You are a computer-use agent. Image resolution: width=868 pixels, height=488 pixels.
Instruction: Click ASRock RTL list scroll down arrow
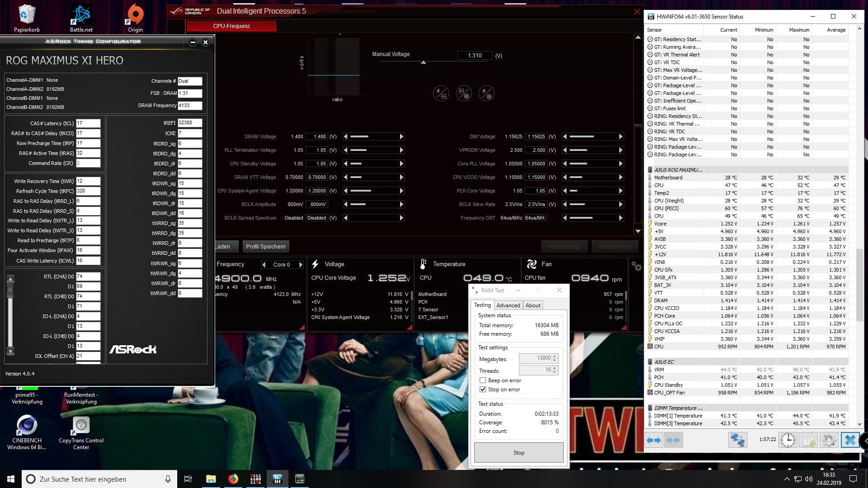[x=10, y=352]
